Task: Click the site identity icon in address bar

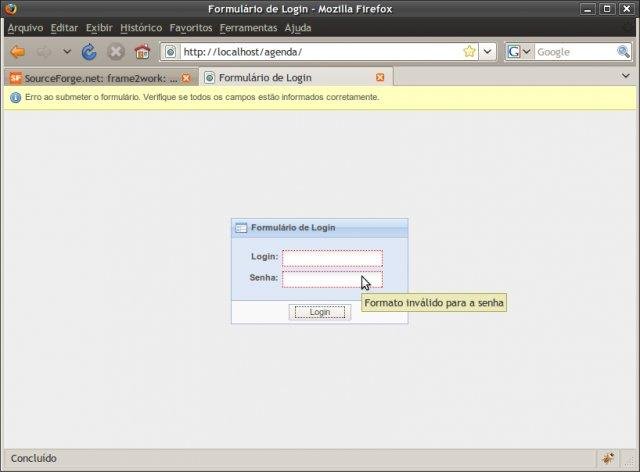Action: tap(171, 52)
